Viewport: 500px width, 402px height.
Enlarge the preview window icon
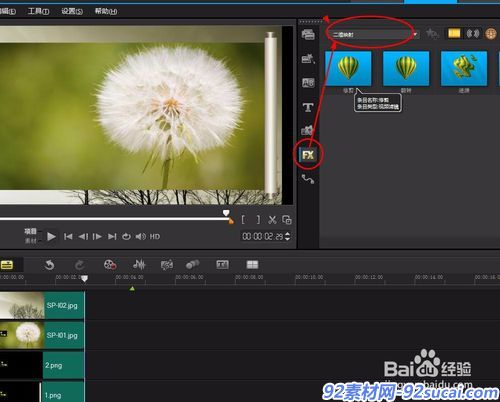[x=287, y=220]
